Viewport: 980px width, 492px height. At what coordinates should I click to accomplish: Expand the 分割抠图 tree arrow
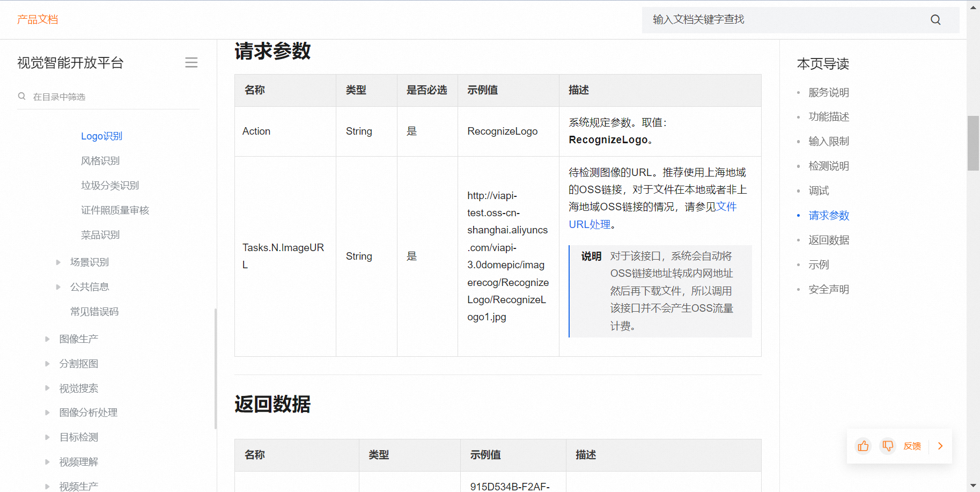coord(47,363)
